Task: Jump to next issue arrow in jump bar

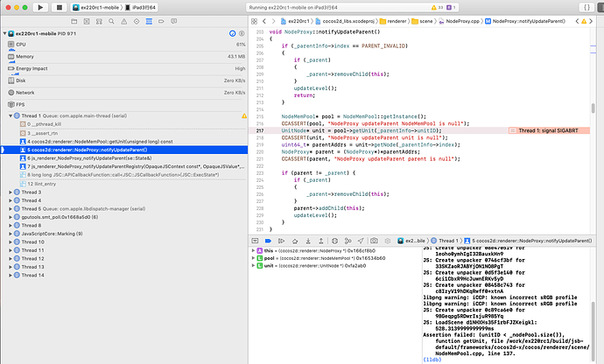Action: (591, 21)
